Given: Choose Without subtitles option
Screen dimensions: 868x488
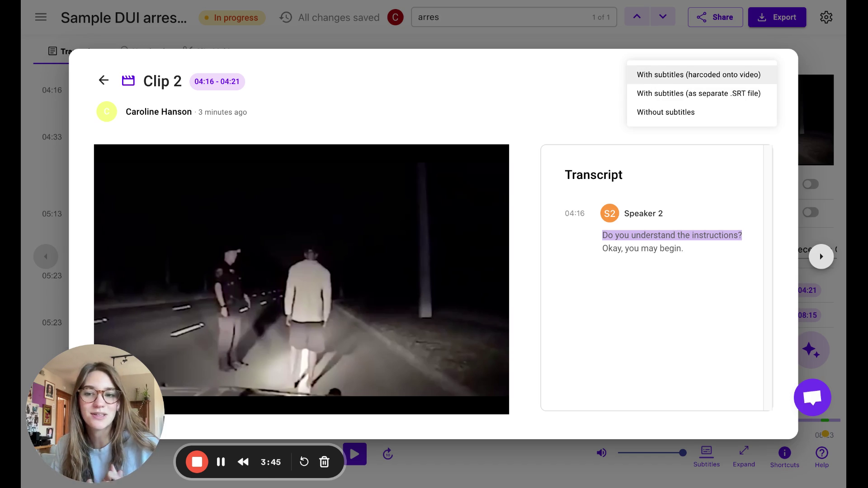Looking at the screenshot, I should pos(665,112).
